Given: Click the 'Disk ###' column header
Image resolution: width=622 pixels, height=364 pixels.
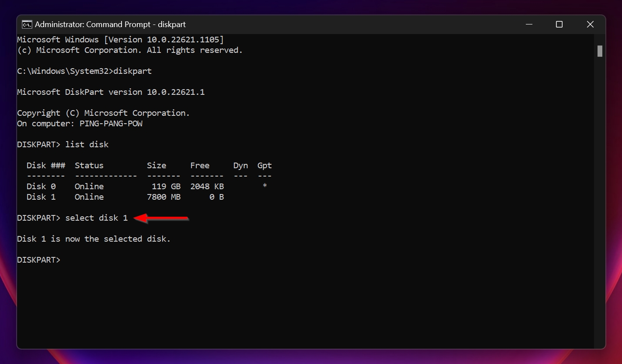Looking at the screenshot, I should pyautogui.click(x=46, y=166).
